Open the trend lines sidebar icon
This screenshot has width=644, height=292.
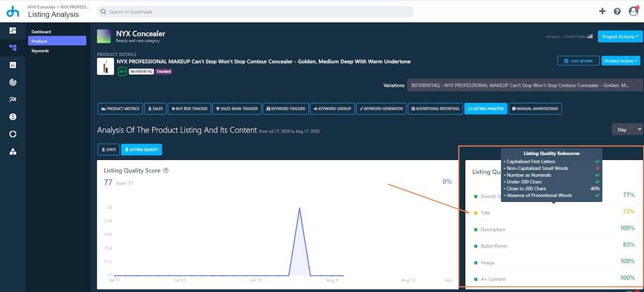[13, 99]
